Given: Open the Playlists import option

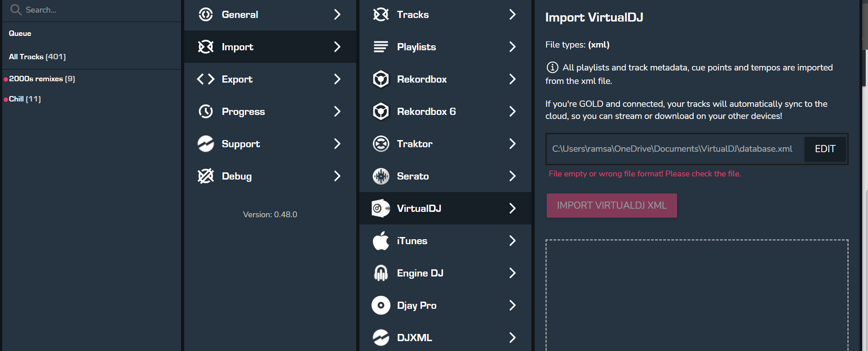Looking at the screenshot, I should coord(445,47).
